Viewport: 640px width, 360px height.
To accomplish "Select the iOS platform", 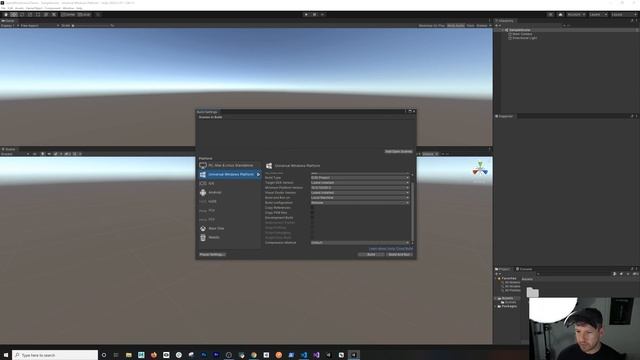I will point(229,183).
